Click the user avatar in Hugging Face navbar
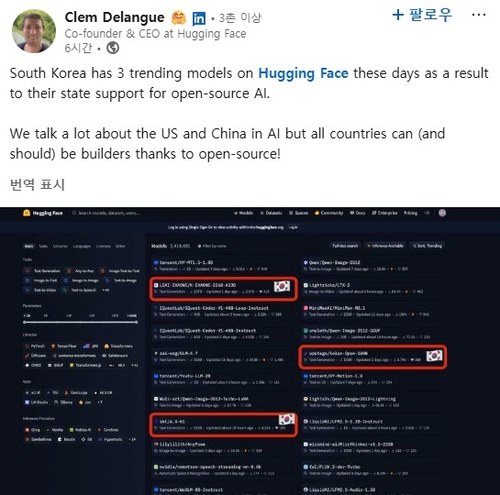Screen dimensions: 500x495 pos(442,213)
